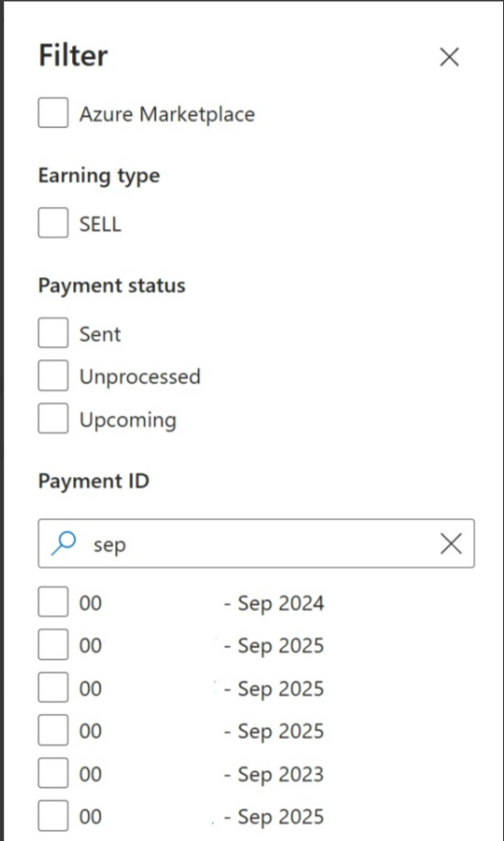Viewport: 504px width, 841px height.
Task: Close the Filter panel with the X
Action: pyautogui.click(x=450, y=56)
